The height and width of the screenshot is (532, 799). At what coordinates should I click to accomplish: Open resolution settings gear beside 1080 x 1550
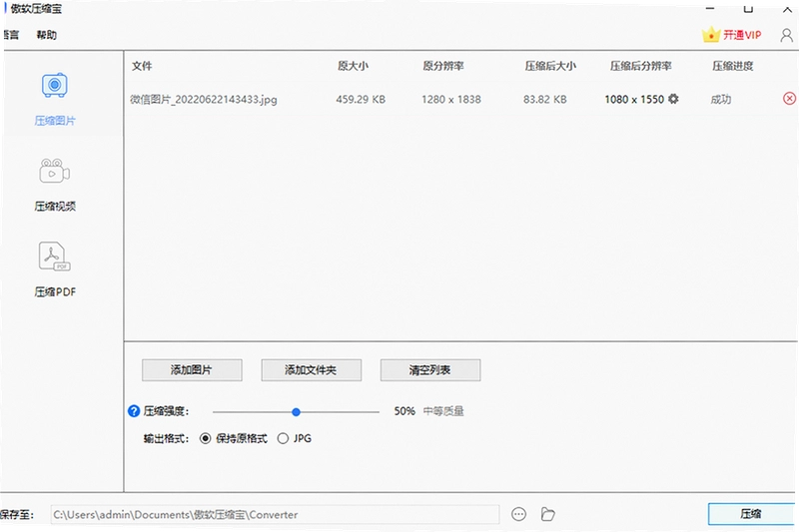[673, 99]
